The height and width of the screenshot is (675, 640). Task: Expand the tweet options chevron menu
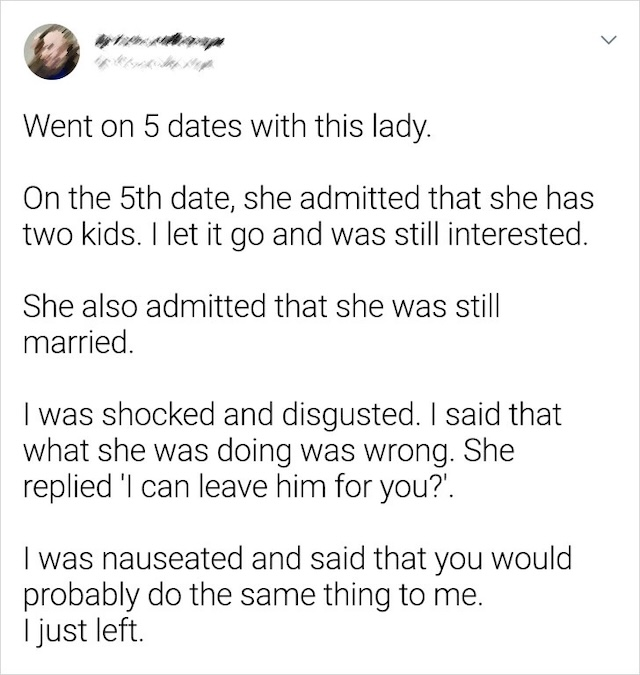pos(602,43)
